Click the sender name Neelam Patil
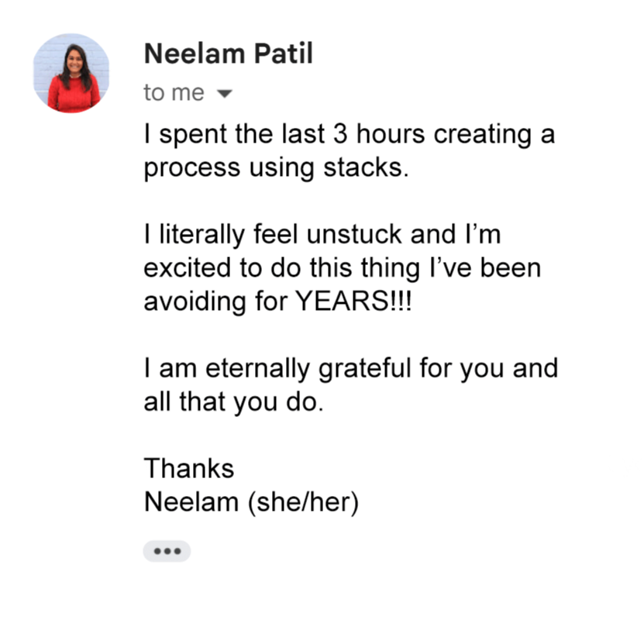This screenshot has height=644, width=644. [229, 53]
